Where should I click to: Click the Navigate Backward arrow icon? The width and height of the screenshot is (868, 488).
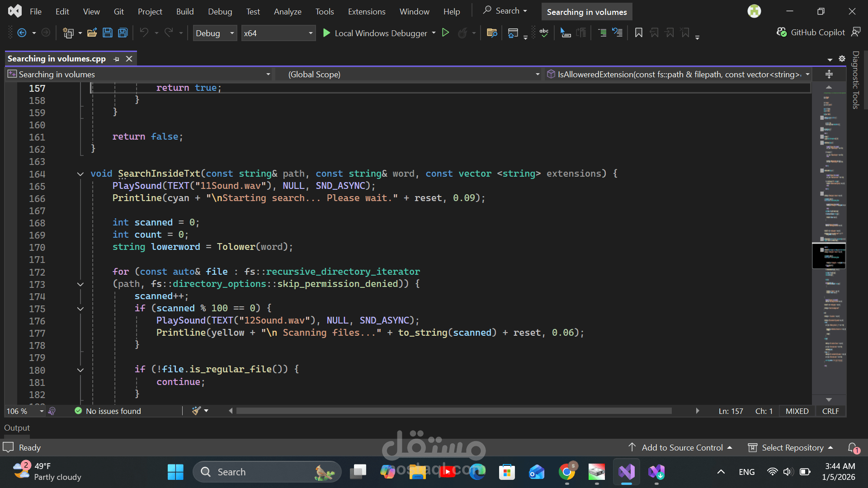click(21, 33)
